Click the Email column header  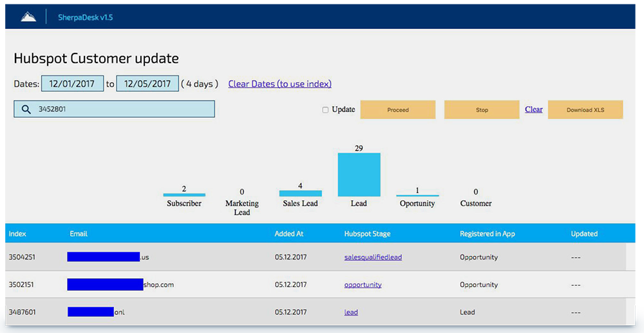click(x=79, y=234)
